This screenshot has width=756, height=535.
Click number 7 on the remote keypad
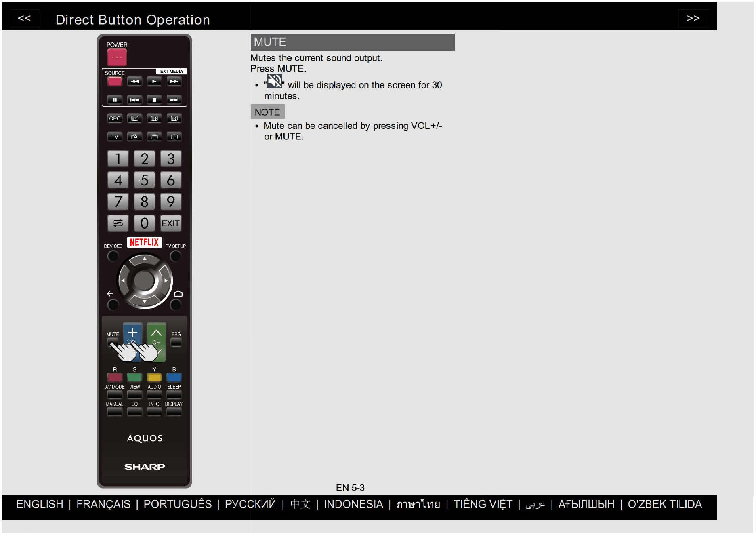pos(118,202)
